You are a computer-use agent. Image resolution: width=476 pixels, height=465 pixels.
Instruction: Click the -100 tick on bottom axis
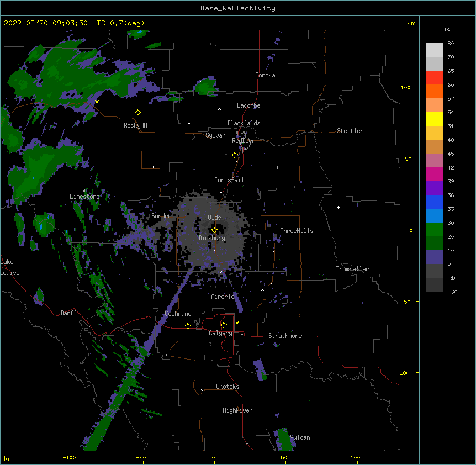pos(69,457)
